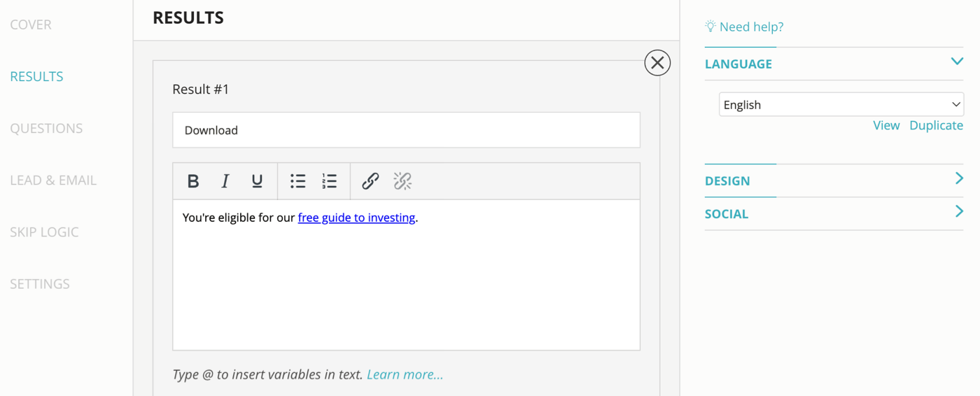Click the RESULTS page heading
980x396 pixels.
[x=188, y=17]
